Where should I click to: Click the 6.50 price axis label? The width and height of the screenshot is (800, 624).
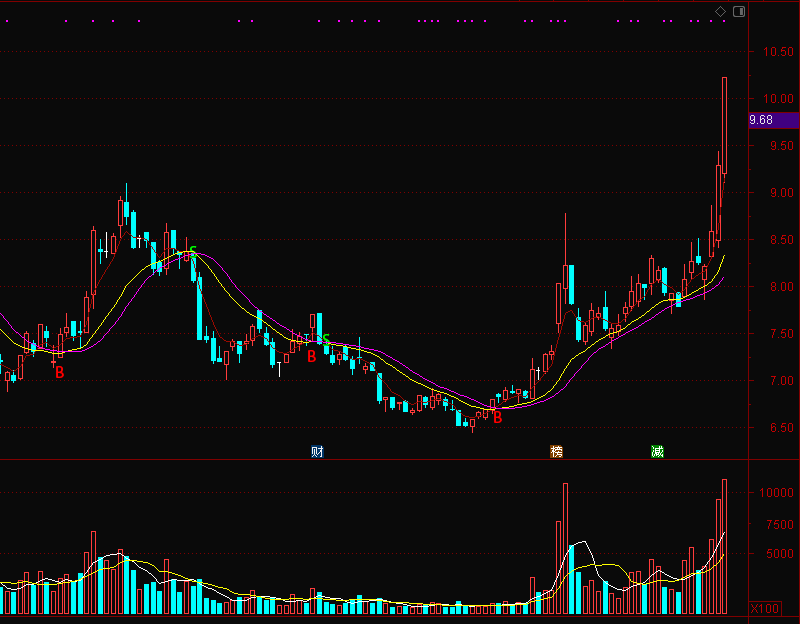[782, 427]
